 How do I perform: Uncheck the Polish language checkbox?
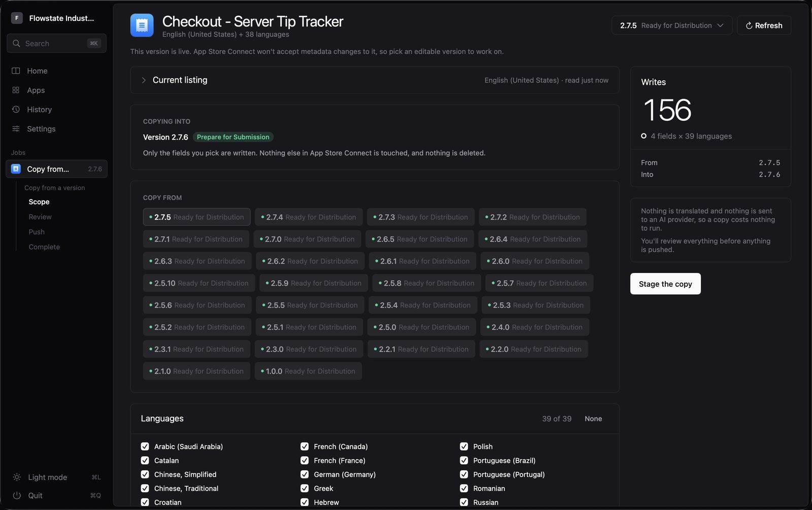point(464,447)
